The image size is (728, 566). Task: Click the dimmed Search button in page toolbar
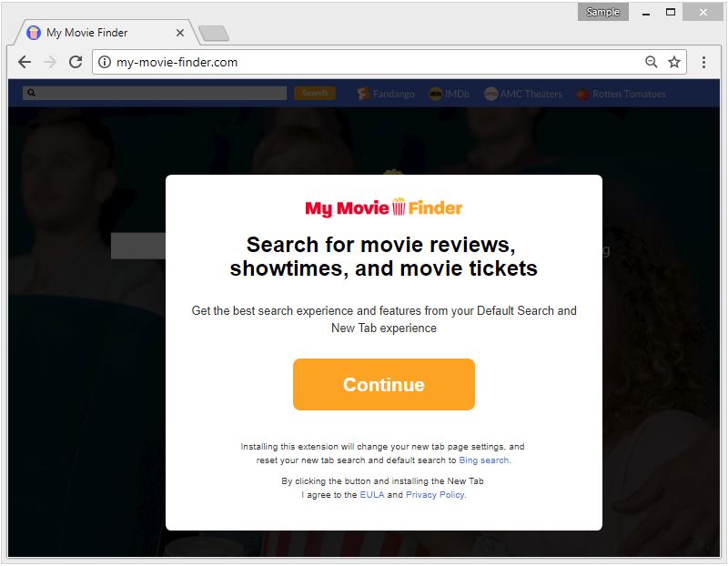click(x=314, y=93)
